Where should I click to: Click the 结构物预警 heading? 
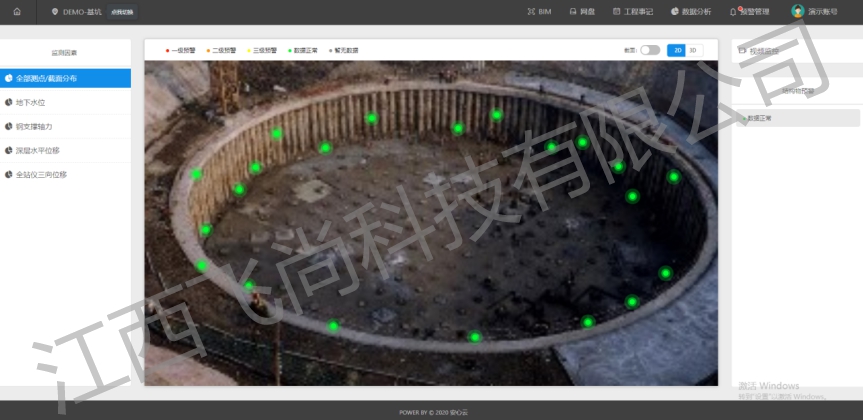click(x=798, y=91)
